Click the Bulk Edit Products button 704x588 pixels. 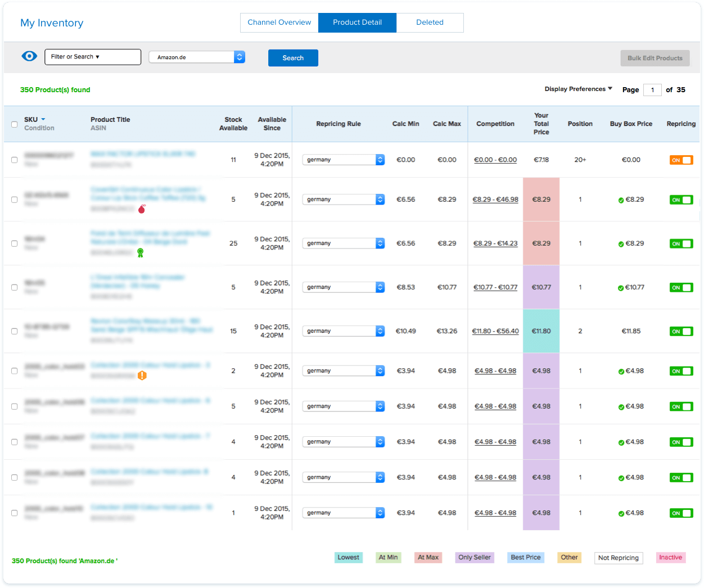pos(655,58)
